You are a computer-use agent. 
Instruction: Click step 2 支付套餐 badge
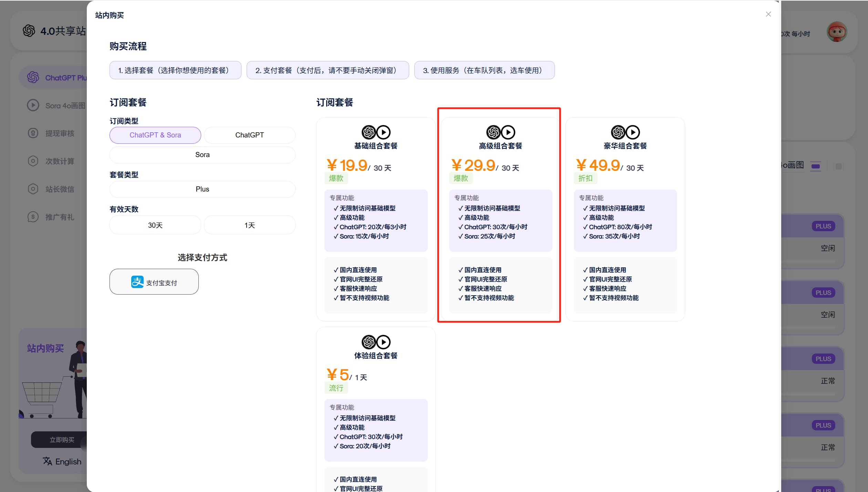(x=328, y=70)
